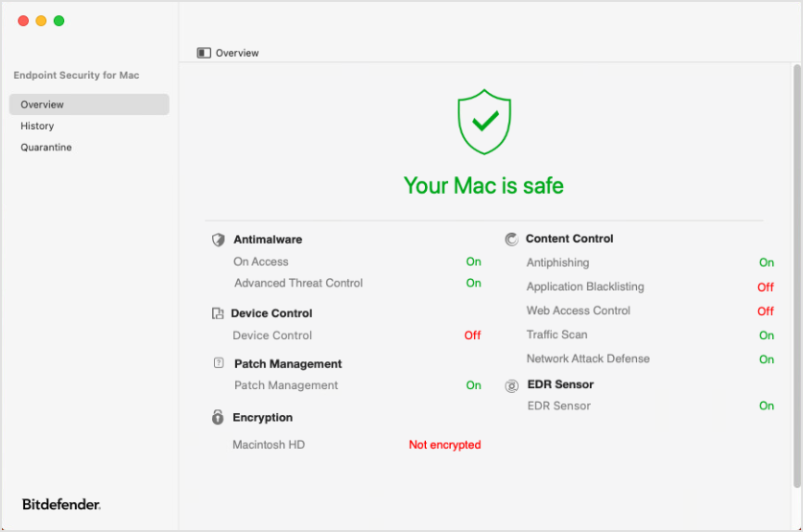
Task: Select Overview in the sidebar
Action: [89, 104]
